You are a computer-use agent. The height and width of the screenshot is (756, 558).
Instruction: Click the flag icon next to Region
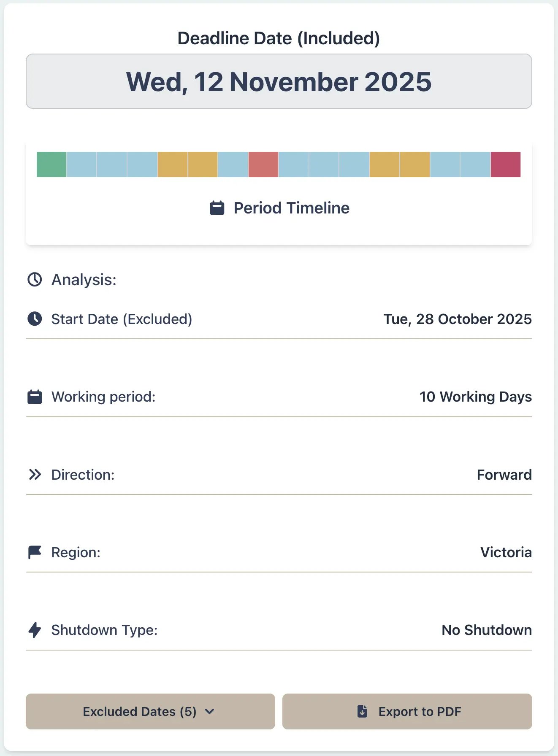35,552
